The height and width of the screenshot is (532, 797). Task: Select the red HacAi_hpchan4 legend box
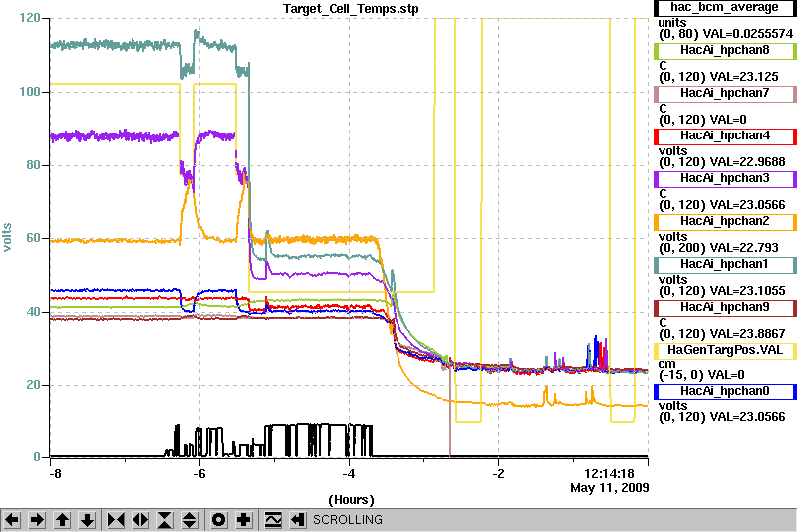[724, 136]
